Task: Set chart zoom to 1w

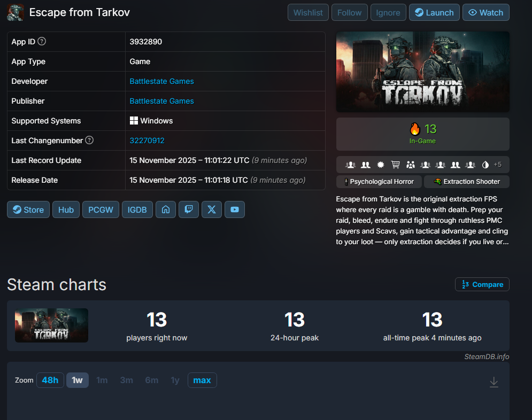Action: [x=78, y=380]
